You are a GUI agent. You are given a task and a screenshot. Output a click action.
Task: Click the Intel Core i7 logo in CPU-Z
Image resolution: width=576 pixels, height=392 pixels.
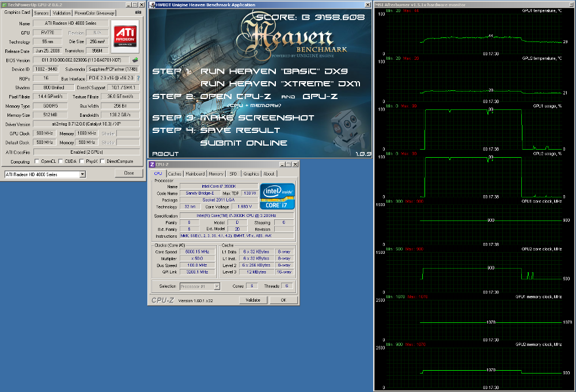278,196
